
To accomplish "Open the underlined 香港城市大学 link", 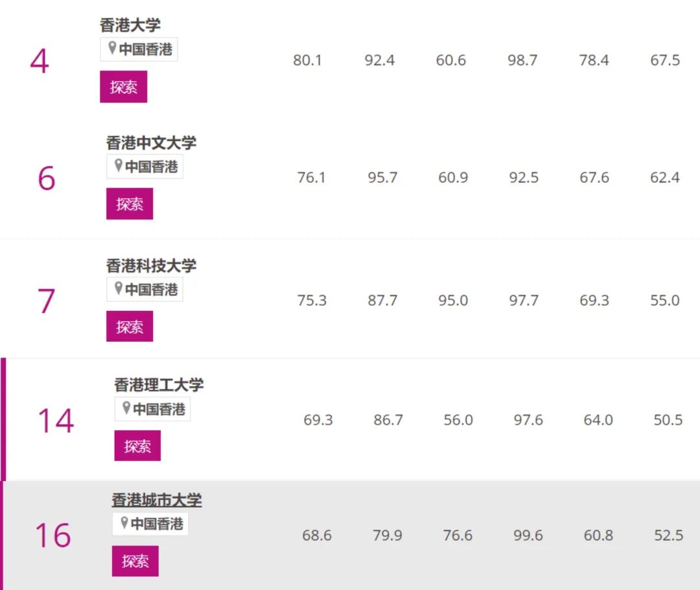I will point(157,500).
